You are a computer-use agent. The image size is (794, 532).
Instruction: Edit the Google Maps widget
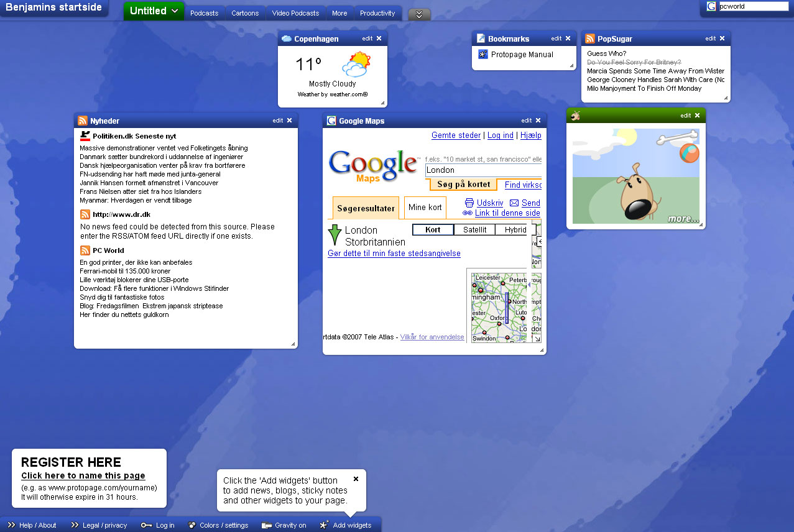(527, 121)
